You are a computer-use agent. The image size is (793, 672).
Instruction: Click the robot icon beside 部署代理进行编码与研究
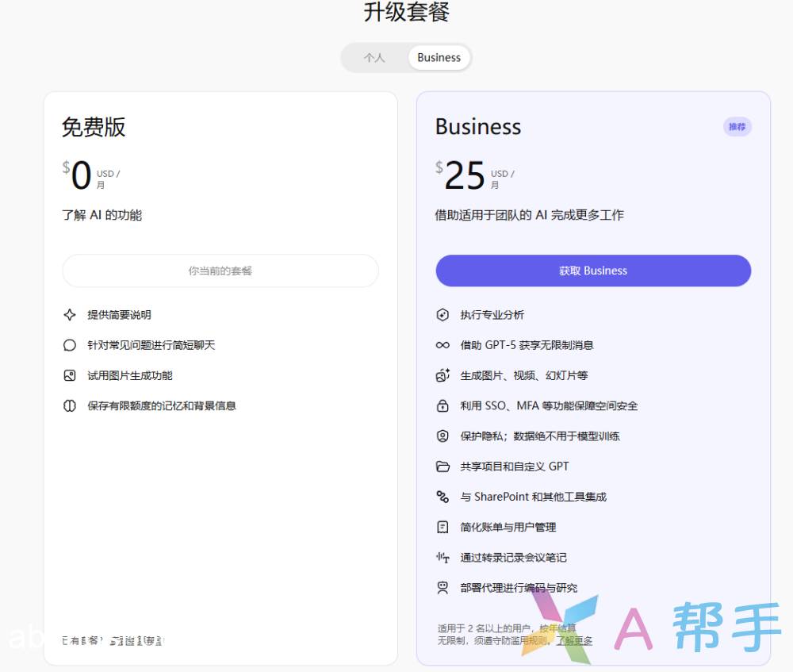coord(442,588)
